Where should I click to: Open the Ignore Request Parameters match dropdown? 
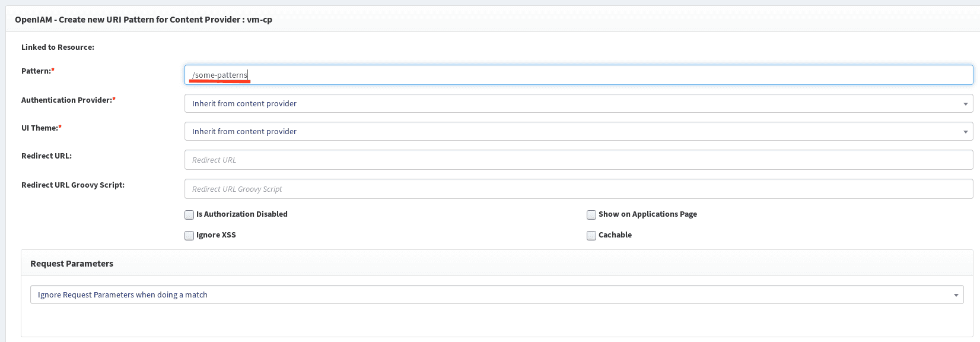coord(497,294)
